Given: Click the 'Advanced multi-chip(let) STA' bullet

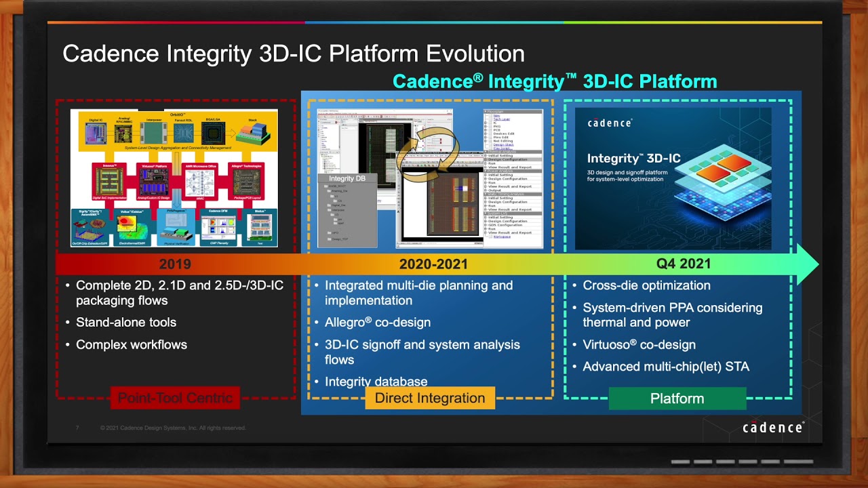Looking at the screenshot, I should tap(666, 367).
